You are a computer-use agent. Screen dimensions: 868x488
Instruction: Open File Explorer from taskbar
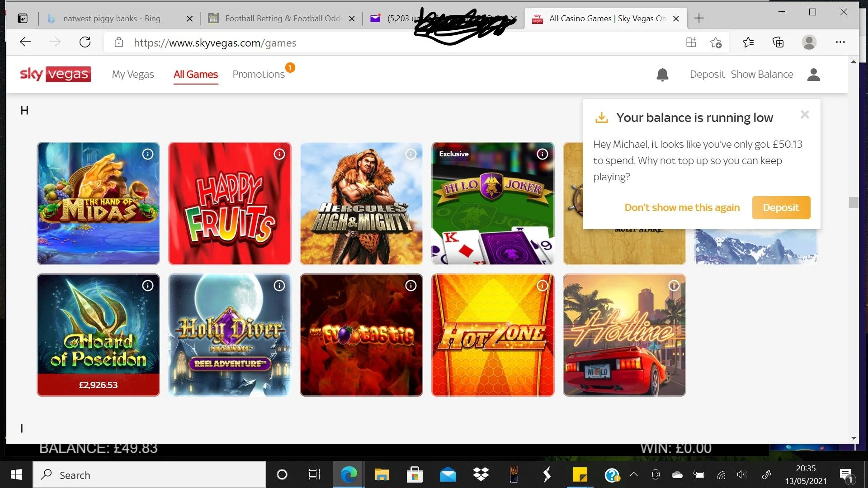(x=382, y=475)
